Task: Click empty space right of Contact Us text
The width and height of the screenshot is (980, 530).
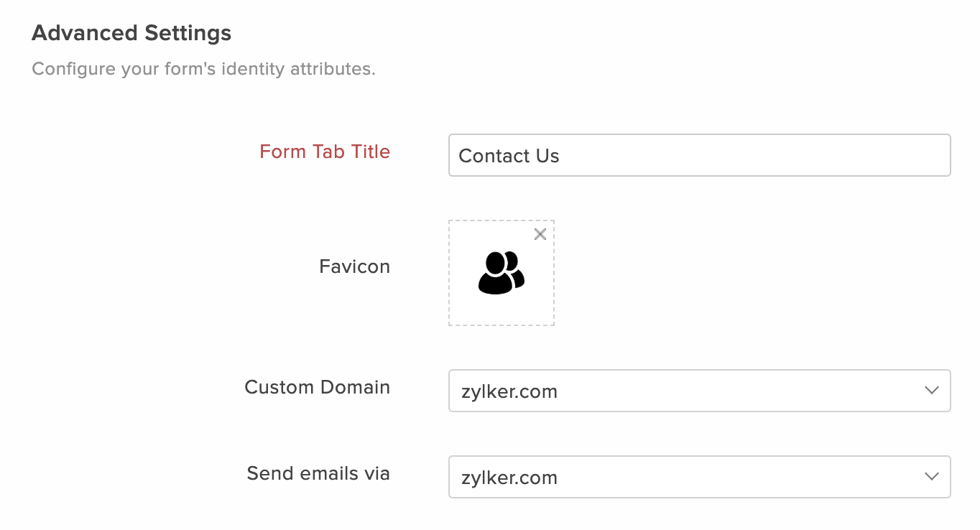Action: point(754,155)
